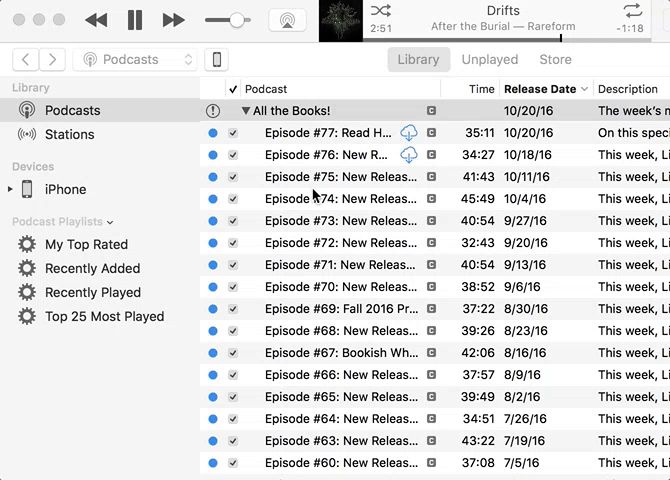Screen dimensions: 670x480
Task: Select the Episode #63: New Releas... row
Action: 435,441
